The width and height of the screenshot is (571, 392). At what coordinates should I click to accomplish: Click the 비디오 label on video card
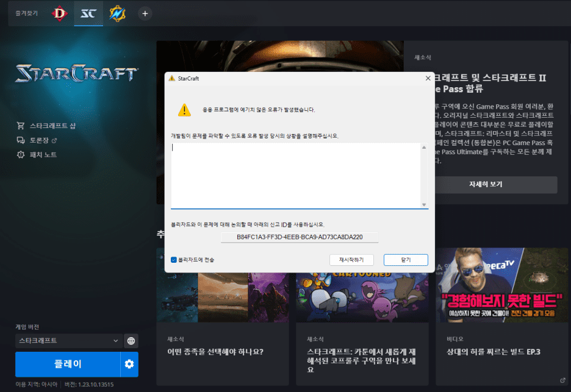(x=455, y=339)
